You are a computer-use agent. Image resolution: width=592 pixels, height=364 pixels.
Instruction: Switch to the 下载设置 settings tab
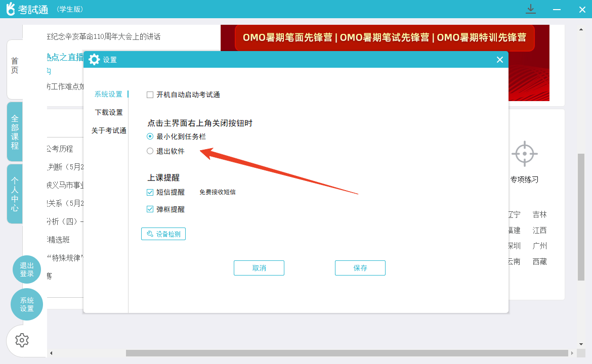click(108, 112)
